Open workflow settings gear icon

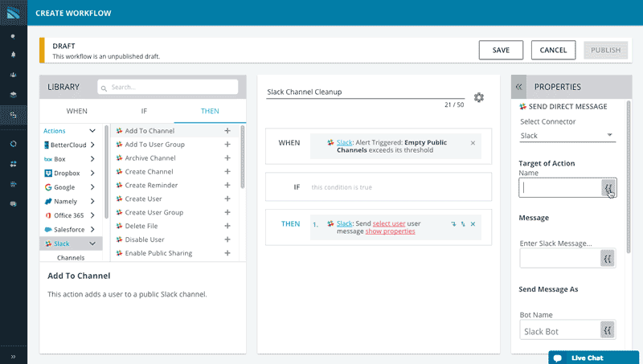coord(478,97)
